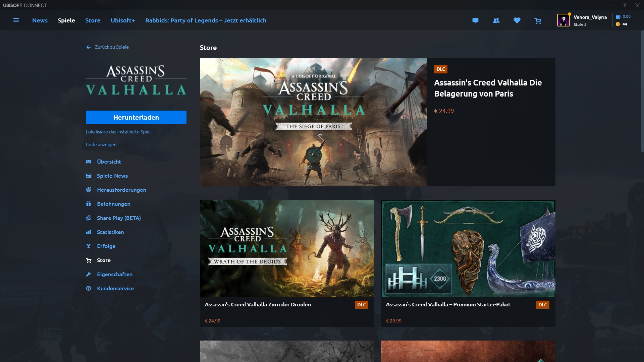Viewport: 644px width, 362px height.
Task: Click the back arrow next to Zurück zu Spiele
Action: pyautogui.click(x=89, y=47)
